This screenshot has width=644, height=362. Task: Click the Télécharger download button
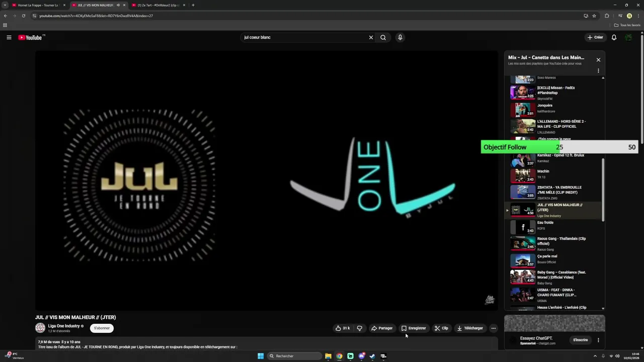click(x=470, y=328)
